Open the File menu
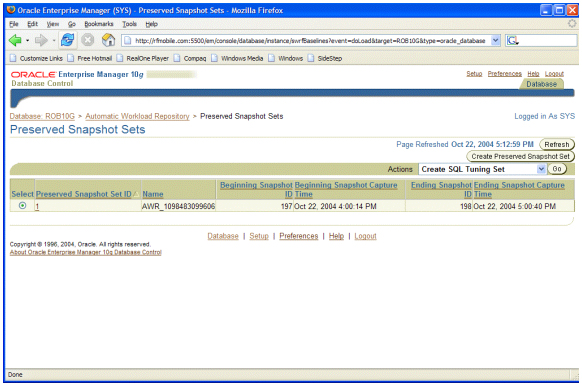Image resolution: width=582 pixels, height=385 pixels. [x=14, y=24]
